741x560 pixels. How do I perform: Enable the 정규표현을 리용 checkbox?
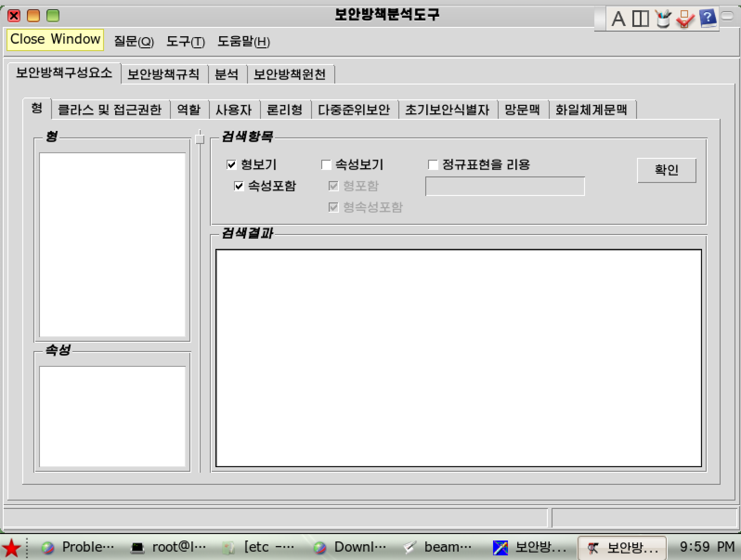click(x=433, y=164)
